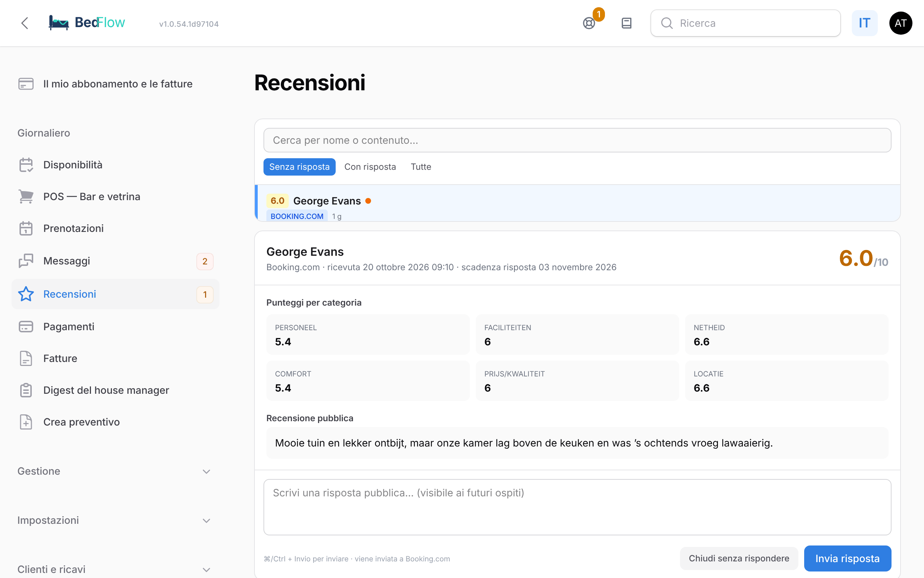Click the Messaggi chat bubbles icon

[26, 261]
